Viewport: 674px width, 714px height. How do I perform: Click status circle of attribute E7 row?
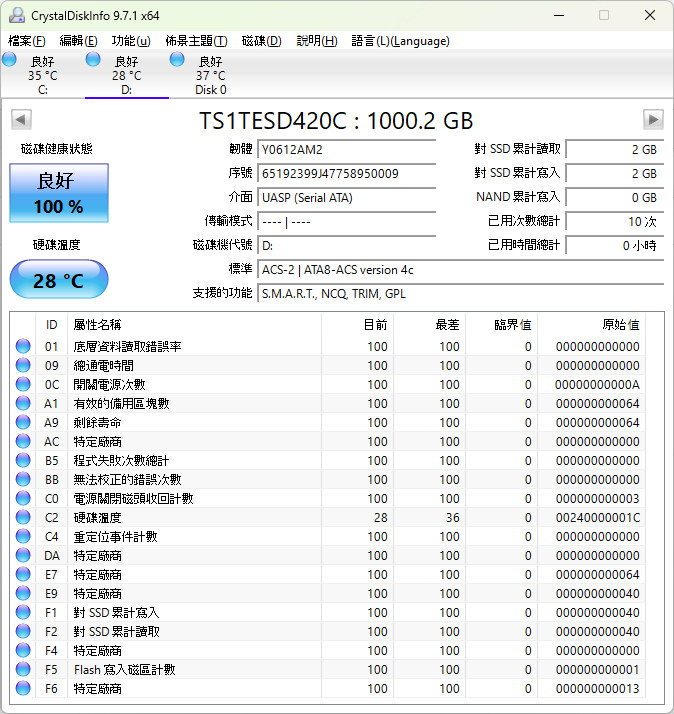tap(23, 574)
